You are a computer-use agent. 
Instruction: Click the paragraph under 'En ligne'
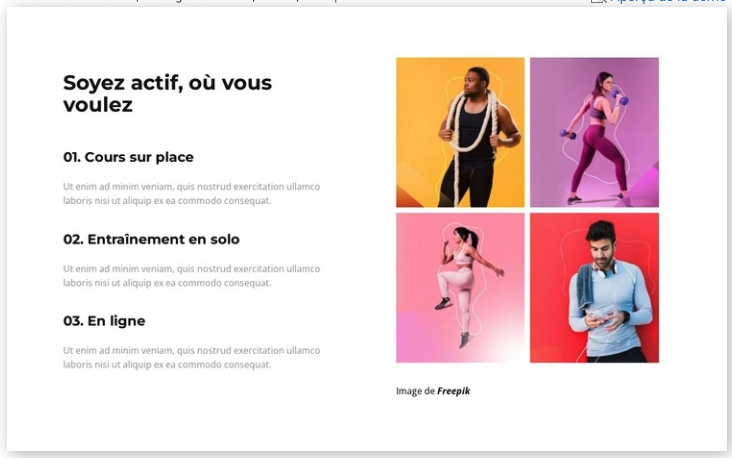click(191, 357)
